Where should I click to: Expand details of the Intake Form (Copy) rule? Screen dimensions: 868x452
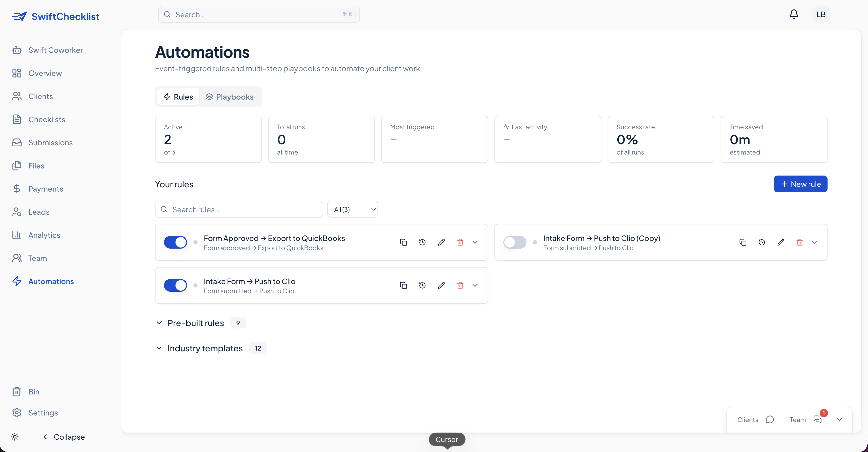point(814,242)
